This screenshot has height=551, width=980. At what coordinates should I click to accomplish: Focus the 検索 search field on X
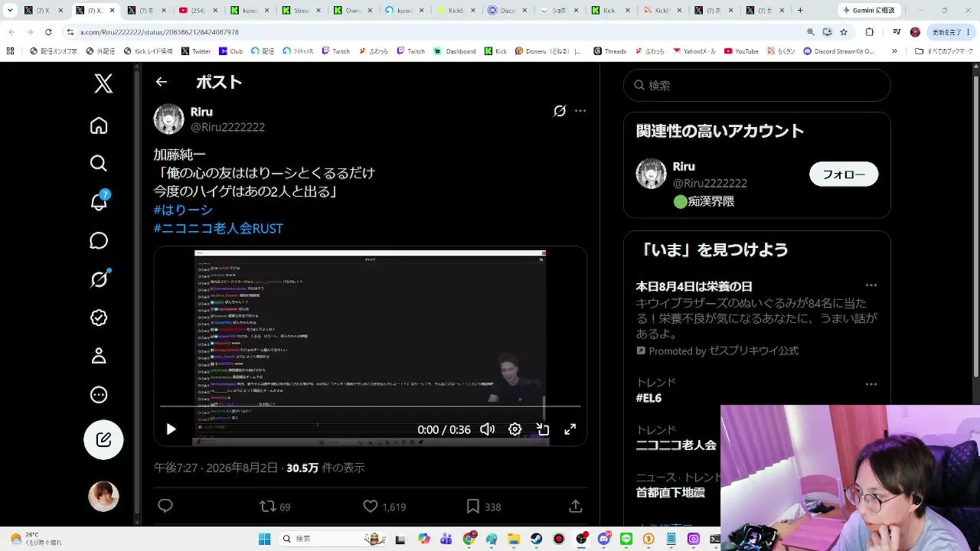pyautogui.click(x=757, y=86)
